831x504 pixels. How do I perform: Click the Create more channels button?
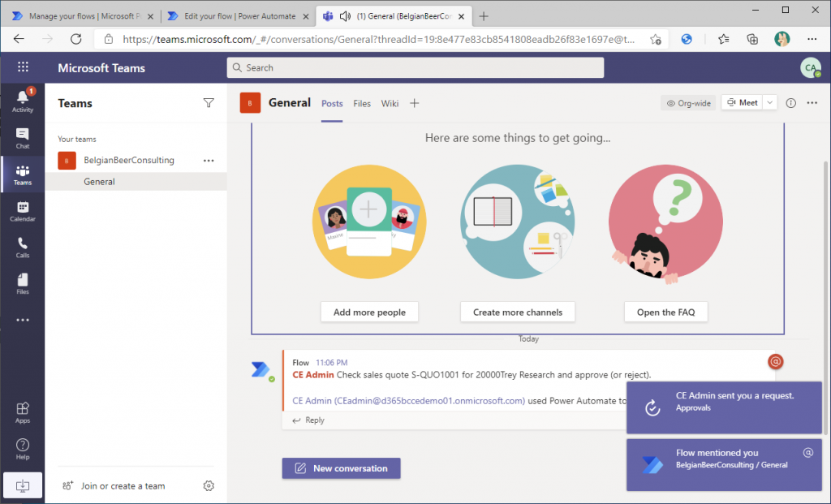(518, 312)
